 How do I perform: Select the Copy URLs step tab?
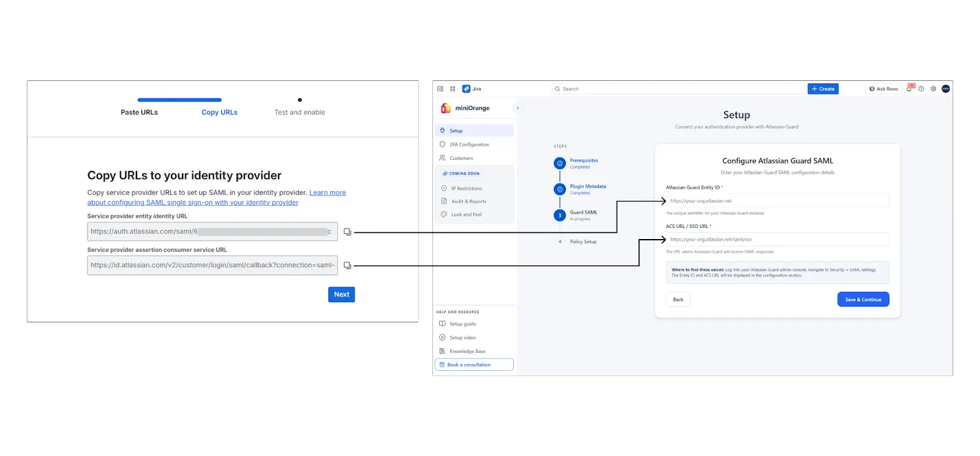(219, 112)
